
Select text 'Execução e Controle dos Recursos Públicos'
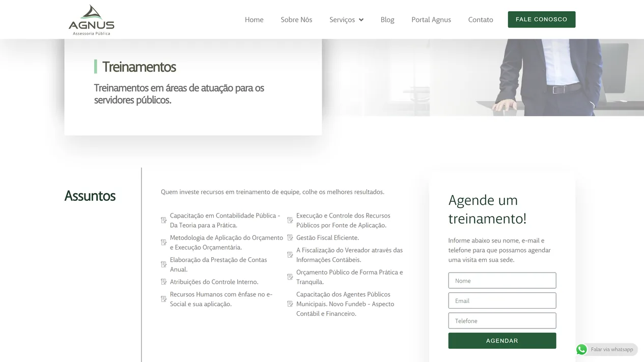[343, 220]
